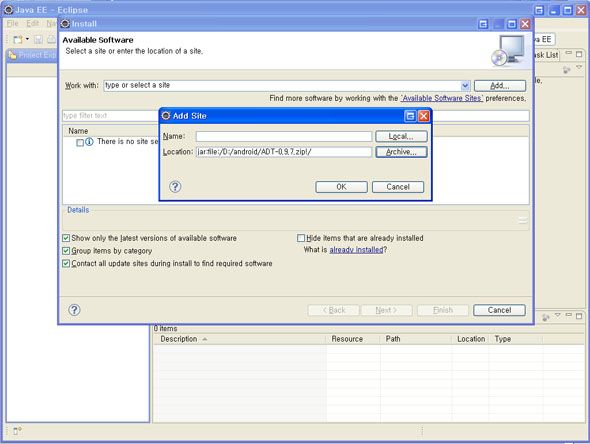590x444 pixels.
Task: Click the Install dialog wizard image
Action: pos(508,51)
